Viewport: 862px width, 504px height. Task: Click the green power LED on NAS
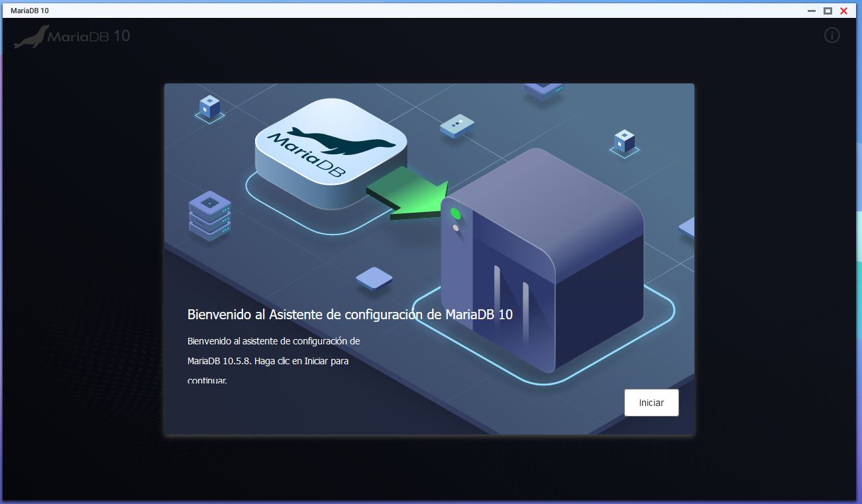(455, 214)
